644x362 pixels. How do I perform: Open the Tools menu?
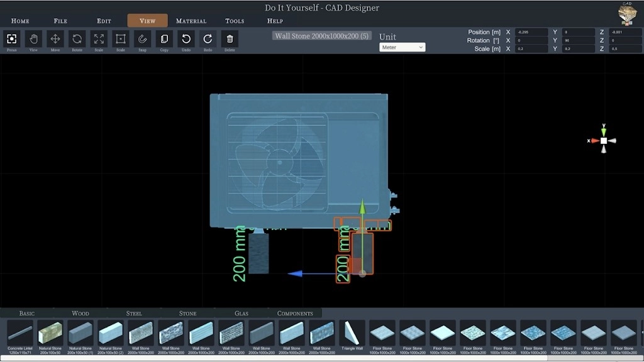[234, 20]
